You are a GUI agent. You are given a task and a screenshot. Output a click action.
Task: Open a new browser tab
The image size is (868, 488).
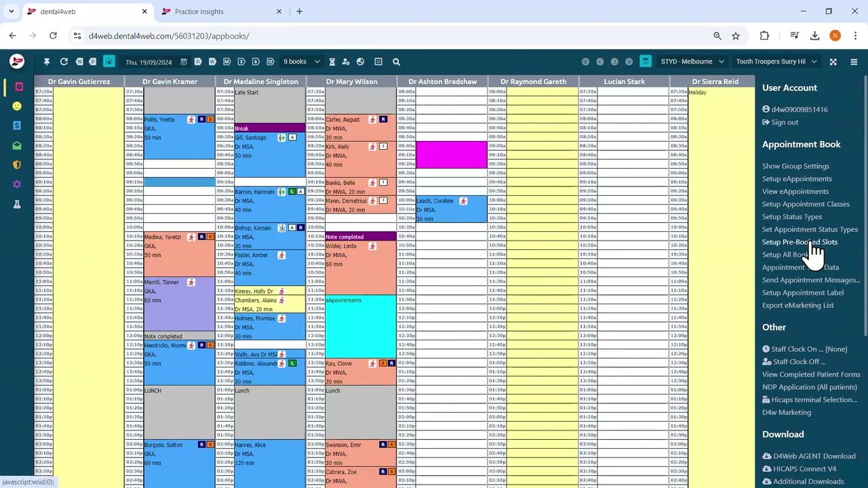coord(299,12)
